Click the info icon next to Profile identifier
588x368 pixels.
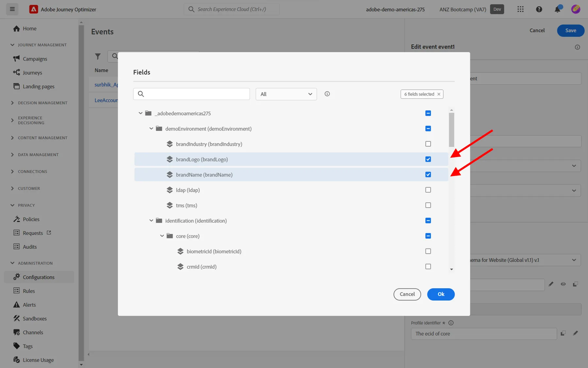point(451,323)
